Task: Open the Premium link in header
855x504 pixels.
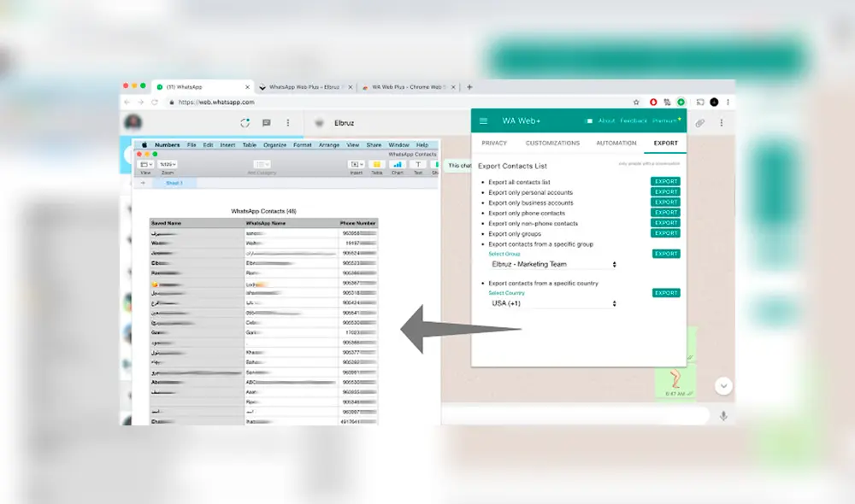Action: (x=665, y=121)
